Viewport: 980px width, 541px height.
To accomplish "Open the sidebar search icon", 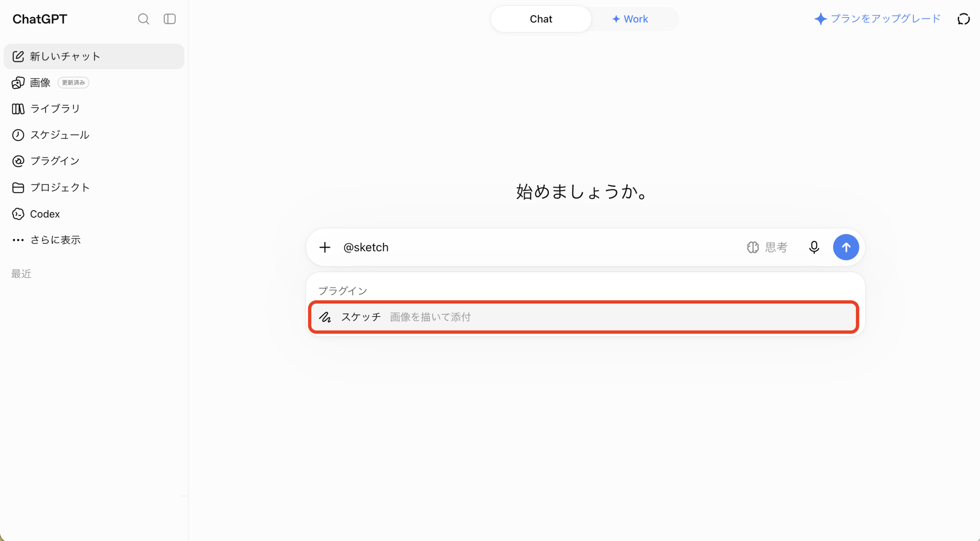I will click(x=144, y=19).
